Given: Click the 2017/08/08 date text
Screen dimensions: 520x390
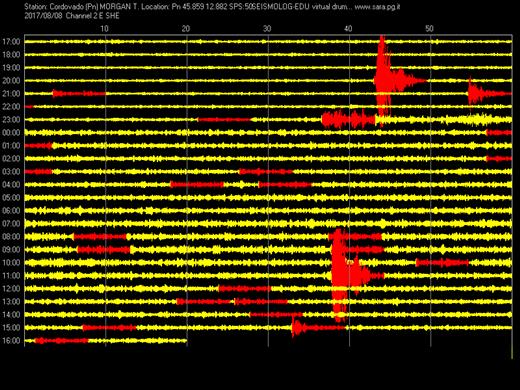Looking at the screenshot, I should click(43, 16).
